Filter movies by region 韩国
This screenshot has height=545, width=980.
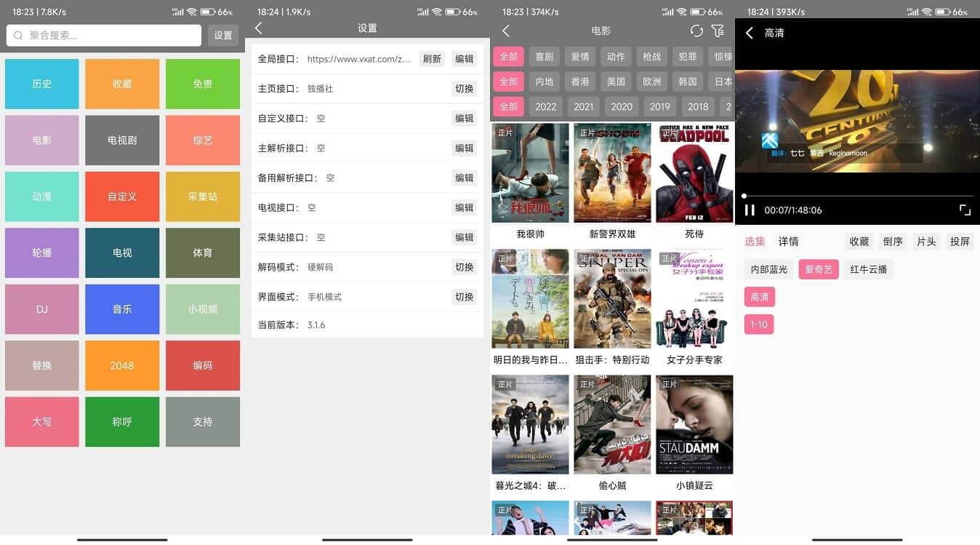[688, 81]
